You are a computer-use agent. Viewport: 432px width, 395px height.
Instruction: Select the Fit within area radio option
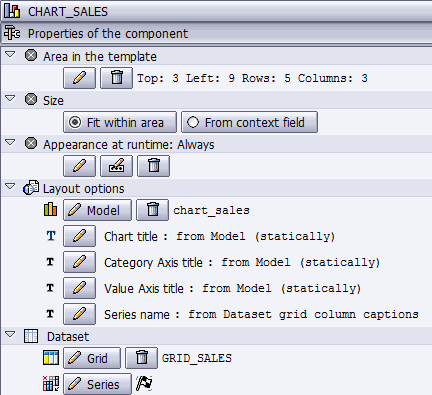[x=120, y=122]
